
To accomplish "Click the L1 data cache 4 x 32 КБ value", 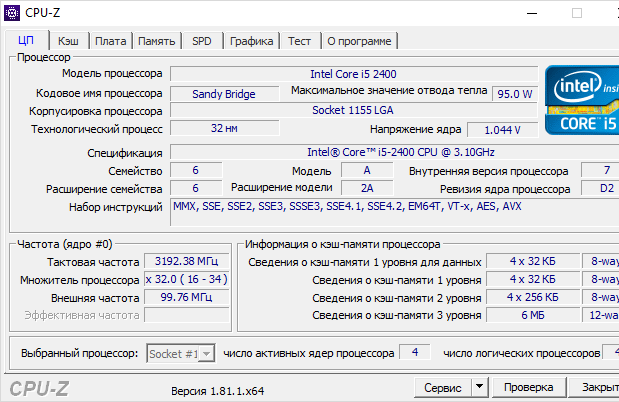I will 533,261.
